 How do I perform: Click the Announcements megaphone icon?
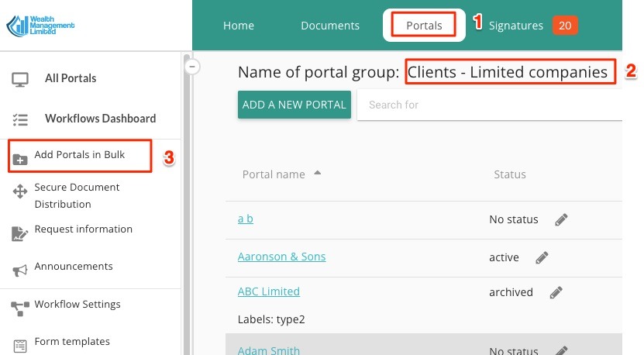pyautogui.click(x=21, y=270)
